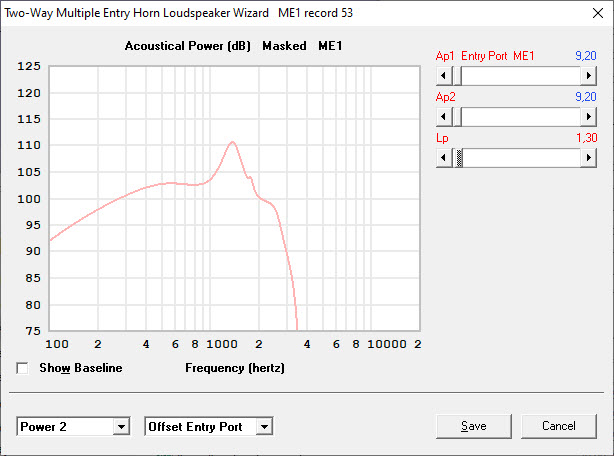
Task: Click the Ap2 value 9,20
Action: coord(585,97)
